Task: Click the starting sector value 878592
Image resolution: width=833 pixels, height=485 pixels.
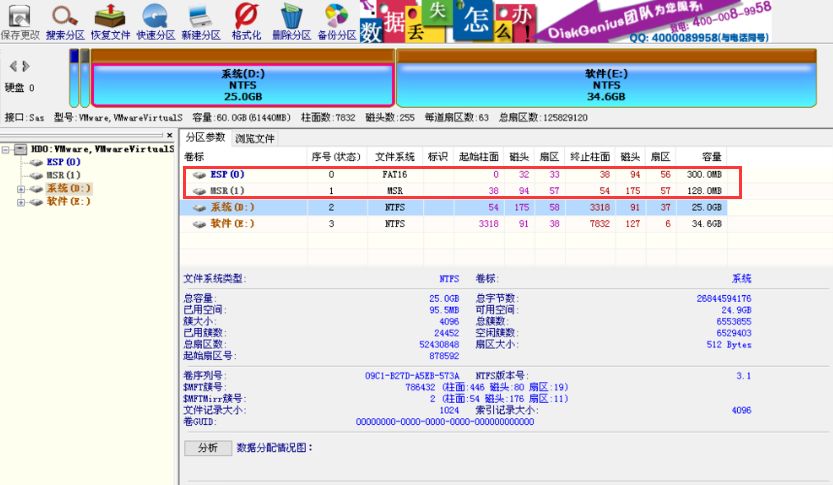Action: click(x=444, y=355)
